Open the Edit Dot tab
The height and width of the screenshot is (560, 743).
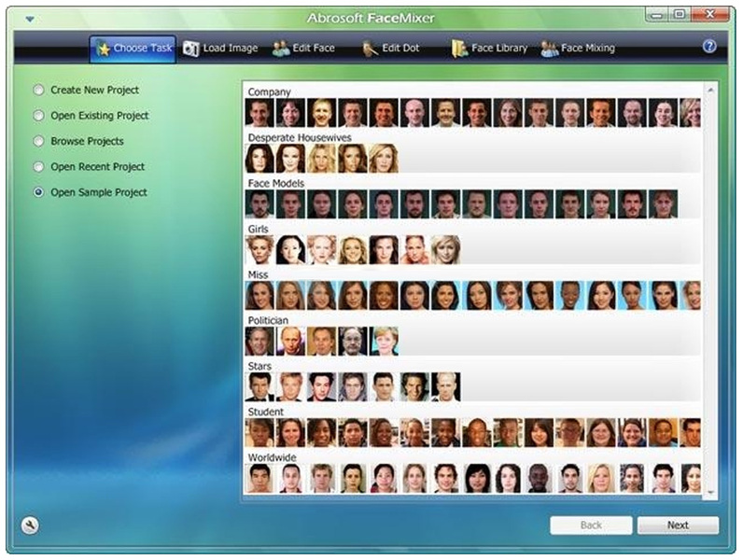pyautogui.click(x=391, y=49)
